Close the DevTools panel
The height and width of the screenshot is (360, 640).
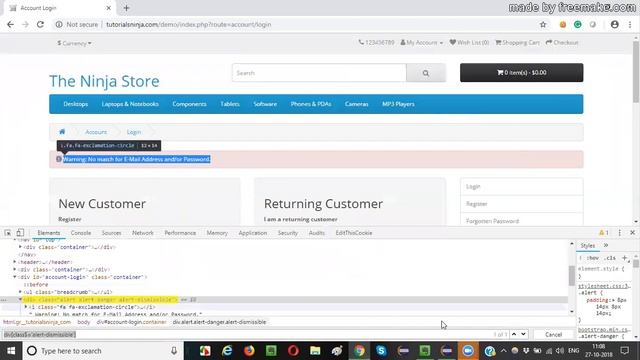click(633, 233)
